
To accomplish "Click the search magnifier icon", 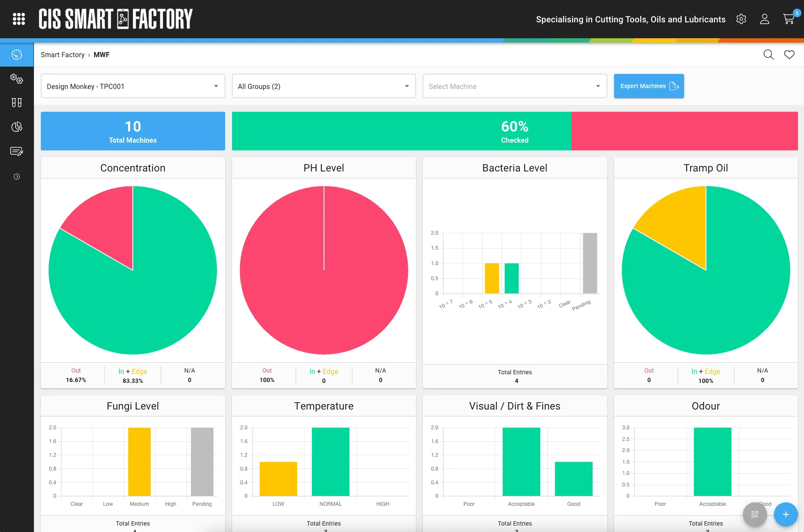I will (768, 55).
